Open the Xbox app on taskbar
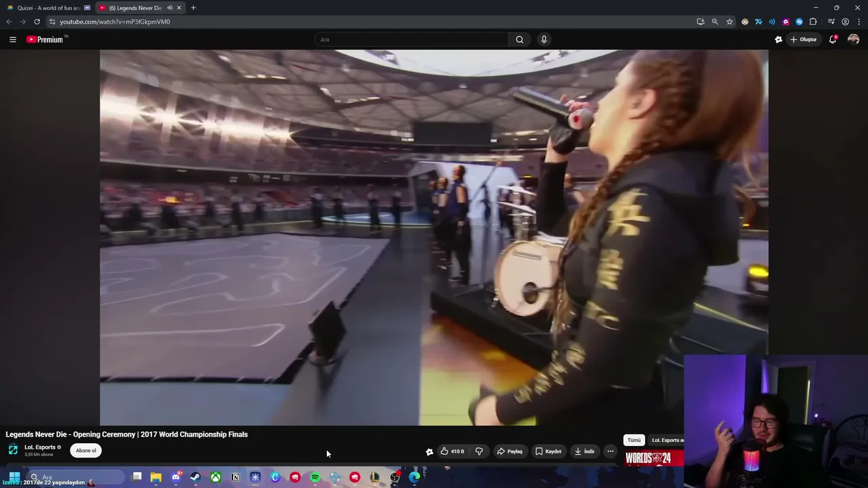 click(x=215, y=477)
